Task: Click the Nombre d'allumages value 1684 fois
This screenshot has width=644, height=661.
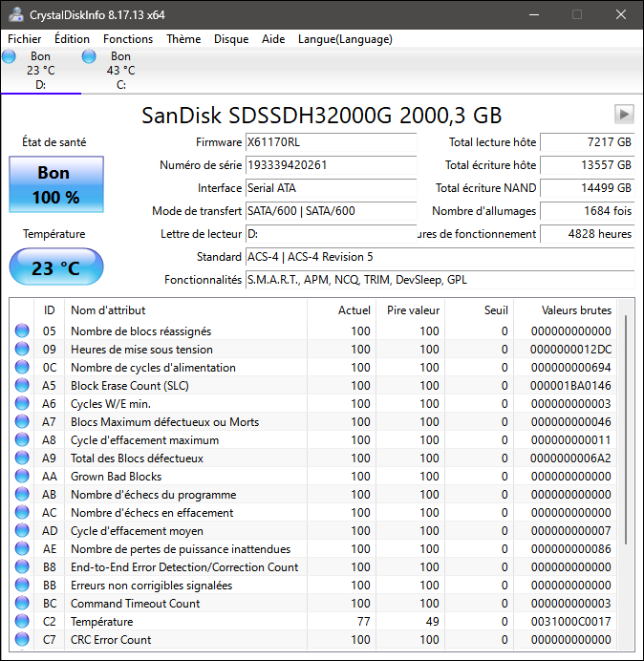Action: point(587,211)
